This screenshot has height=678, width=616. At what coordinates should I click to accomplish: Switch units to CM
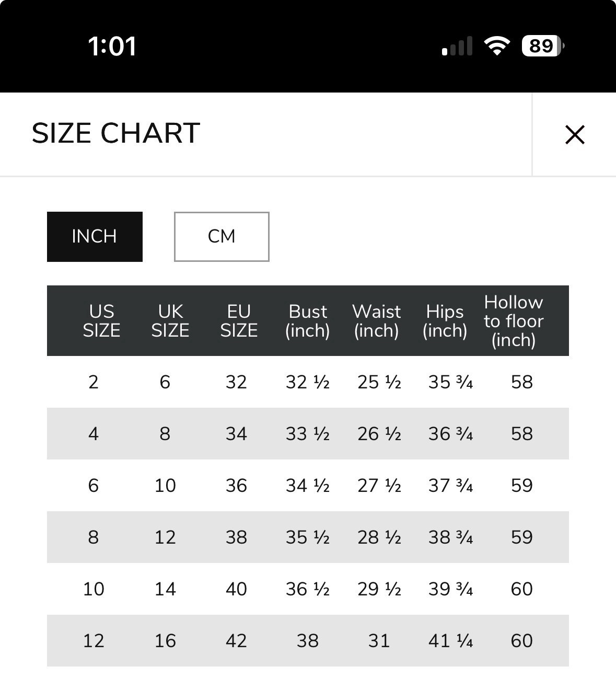[222, 236]
